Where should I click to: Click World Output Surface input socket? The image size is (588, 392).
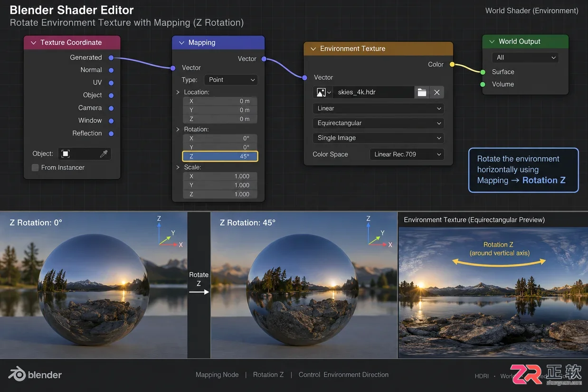pyautogui.click(x=483, y=72)
